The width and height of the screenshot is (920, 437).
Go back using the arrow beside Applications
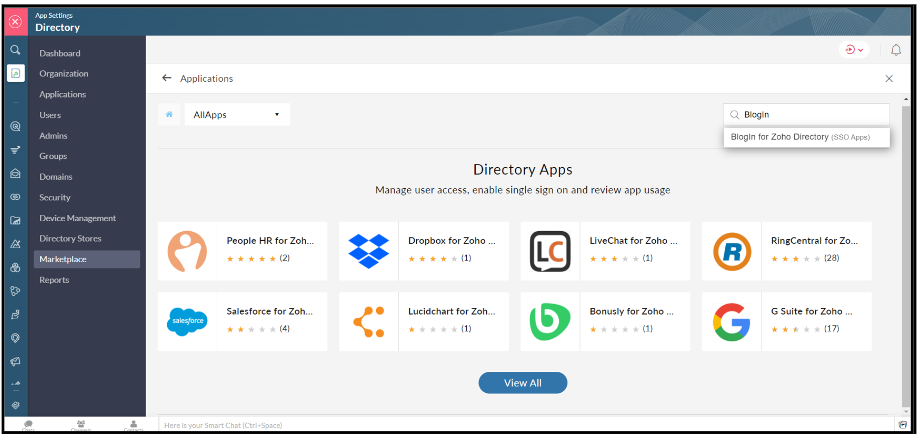[x=167, y=78]
